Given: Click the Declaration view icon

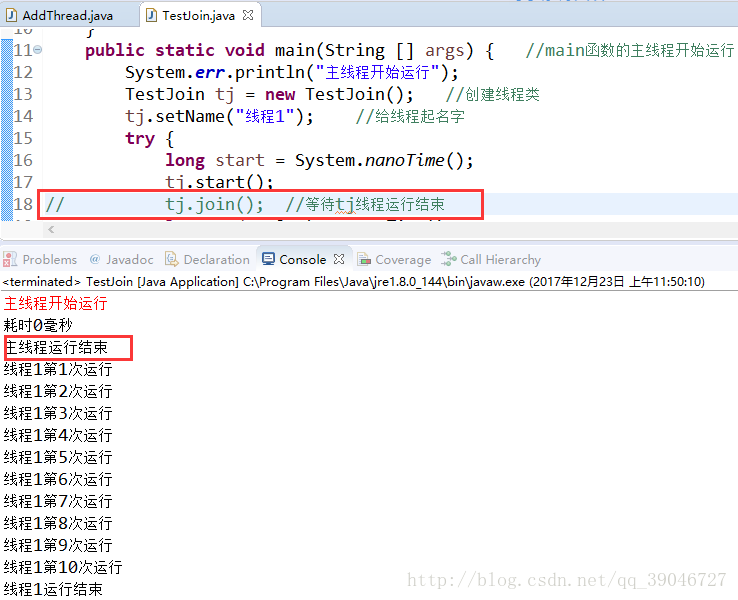Looking at the screenshot, I should click(x=172, y=259).
